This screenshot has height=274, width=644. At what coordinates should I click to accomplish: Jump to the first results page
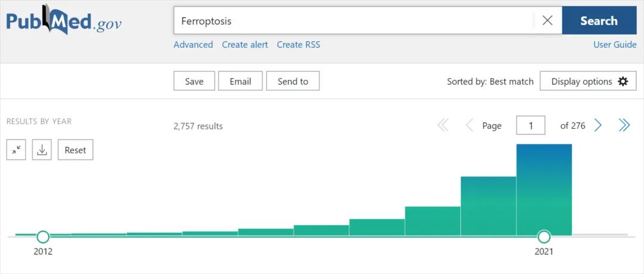tap(443, 125)
